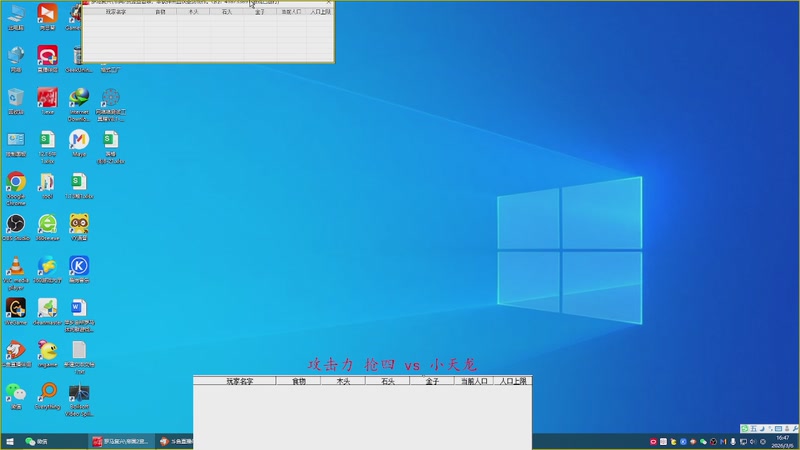This screenshot has height=450, width=800.
Task: Open the keyboard icon on input method bar
Action: [x=778, y=429]
